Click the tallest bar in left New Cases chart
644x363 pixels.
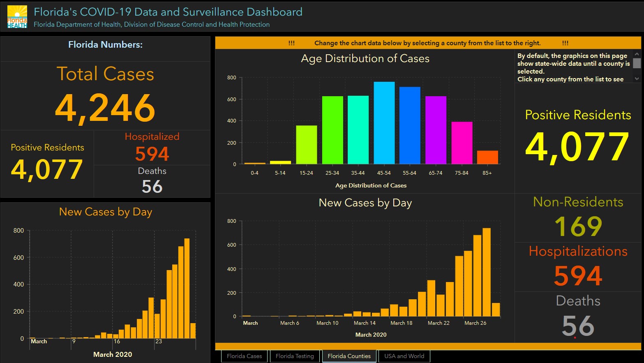187,288
